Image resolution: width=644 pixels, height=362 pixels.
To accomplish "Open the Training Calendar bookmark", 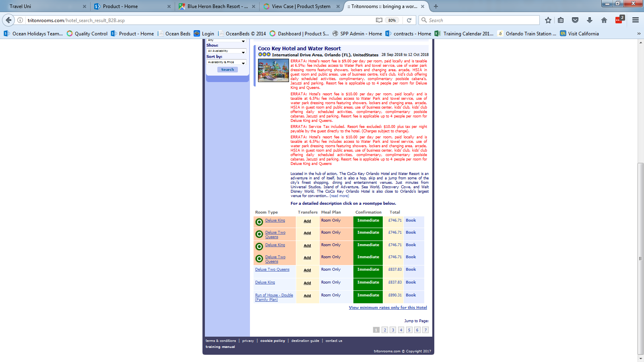I will (464, 34).
